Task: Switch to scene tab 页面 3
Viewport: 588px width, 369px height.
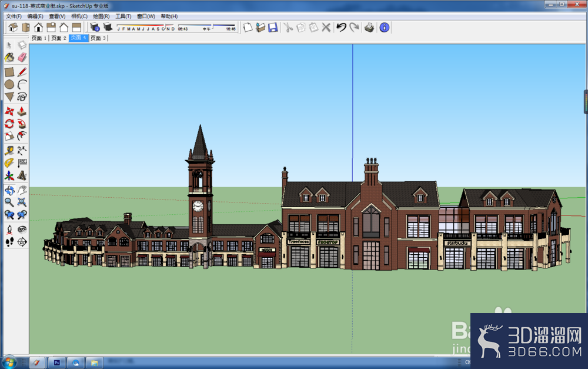Action: 98,38
